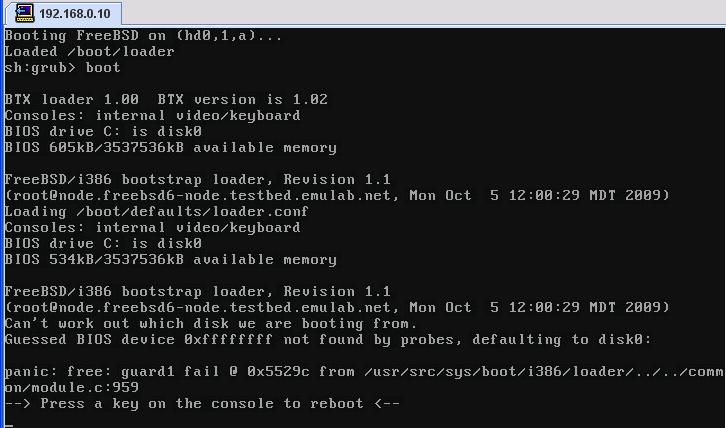Click the computer icon on the session tab

[25, 13]
